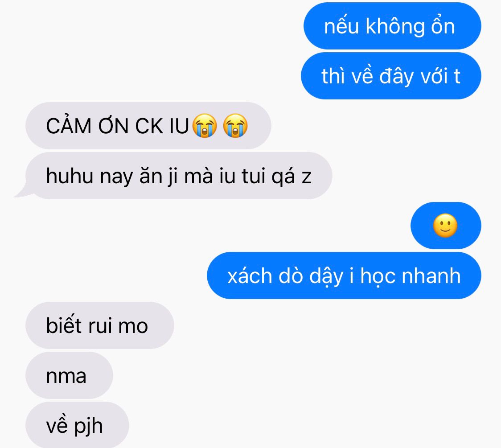The width and height of the screenshot is (501, 448).
Task: Click the tail of the gray huhu bubble
Action: 23,191
